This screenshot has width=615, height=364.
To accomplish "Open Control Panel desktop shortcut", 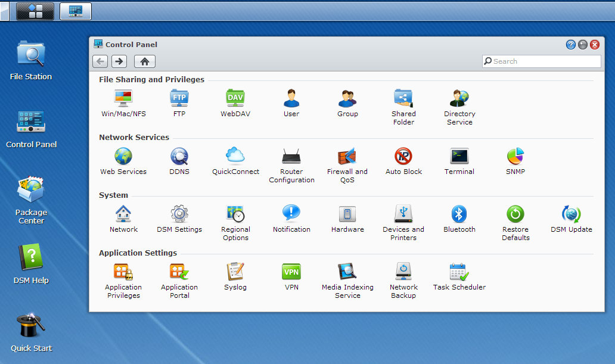I will pyautogui.click(x=31, y=129).
